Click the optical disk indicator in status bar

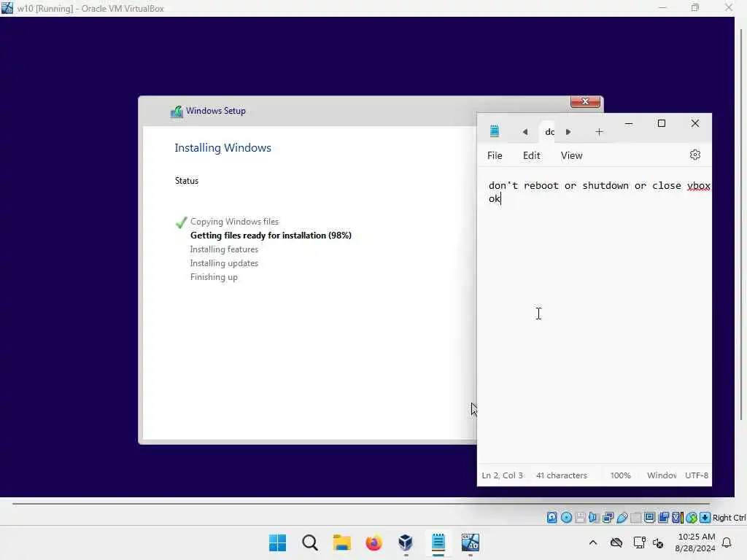click(x=566, y=518)
